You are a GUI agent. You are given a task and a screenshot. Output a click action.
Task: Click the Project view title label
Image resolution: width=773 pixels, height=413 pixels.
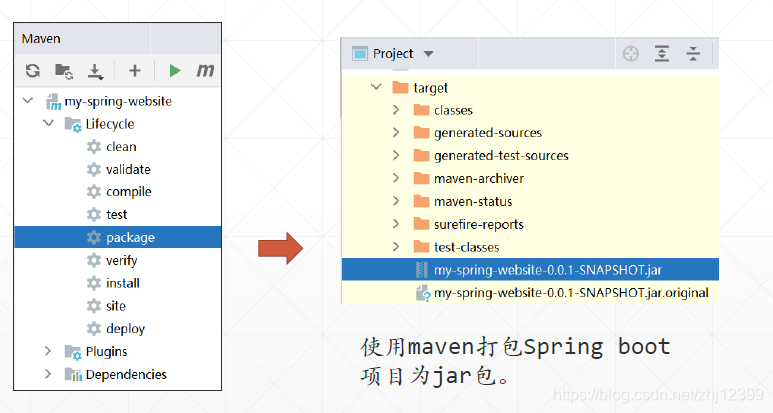[393, 53]
